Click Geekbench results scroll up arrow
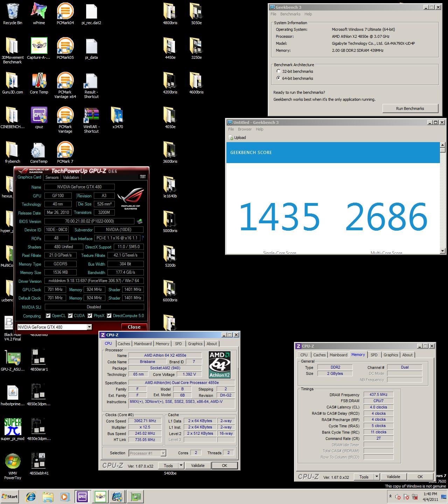This screenshot has width=448, height=504. [x=442, y=145]
